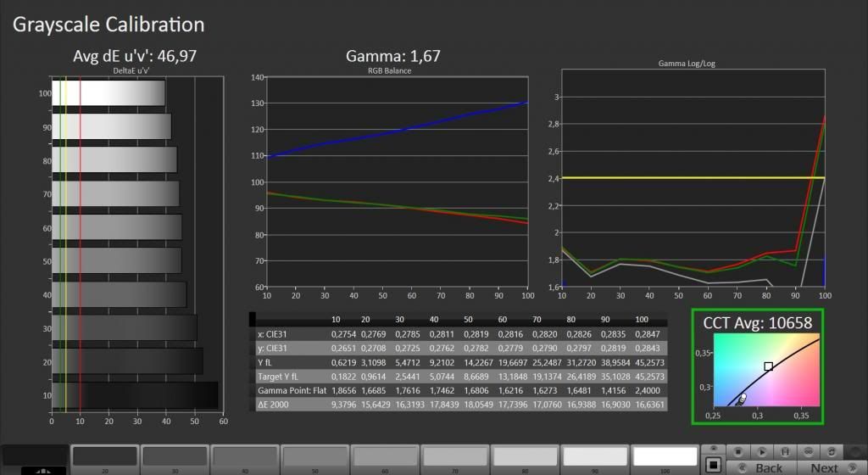Select the 30% gray patch
868x475 pixels.
pos(174,458)
